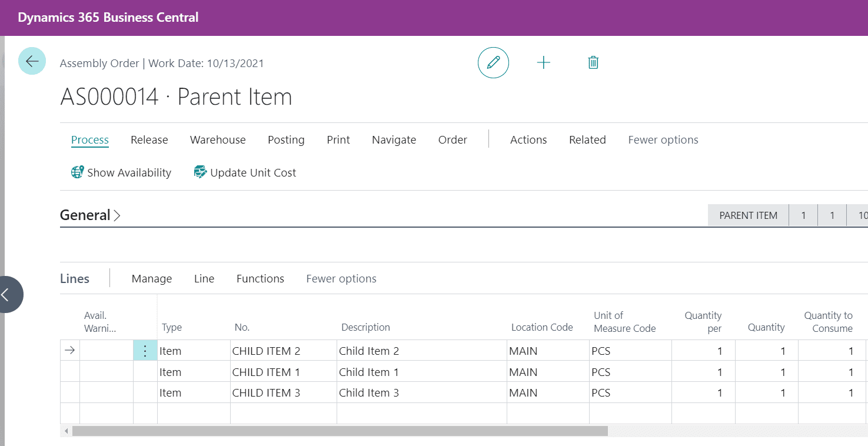Open the Navigate menu
868x446 pixels.
(x=394, y=140)
